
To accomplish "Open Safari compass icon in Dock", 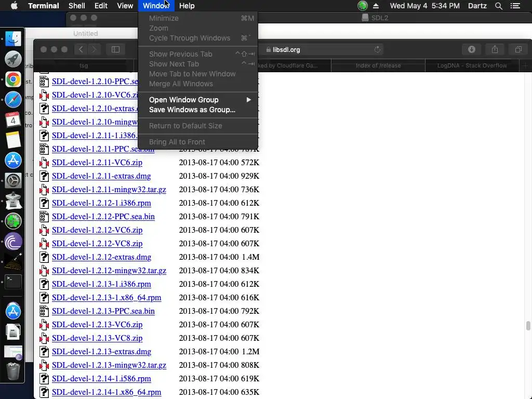I will pyautogui.click(x=13, y=100).
